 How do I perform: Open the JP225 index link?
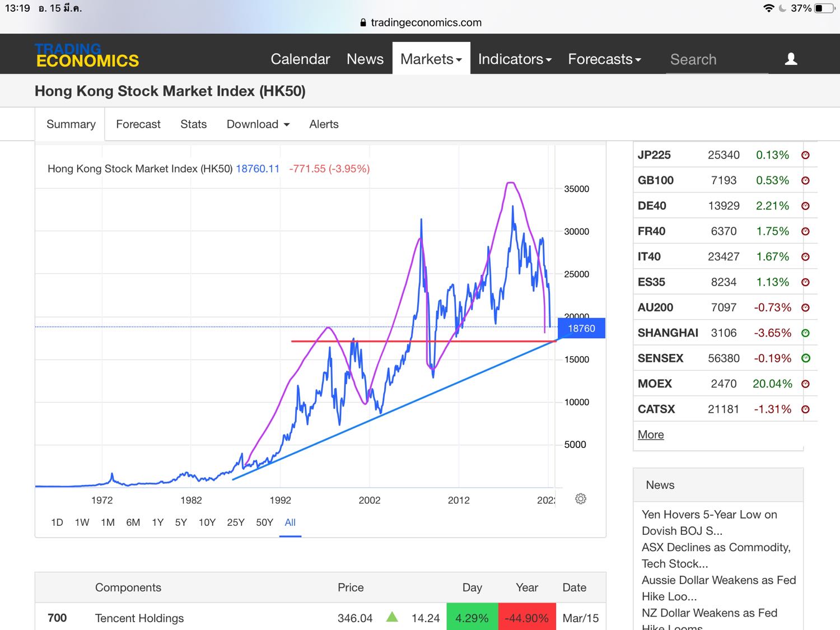654,155
